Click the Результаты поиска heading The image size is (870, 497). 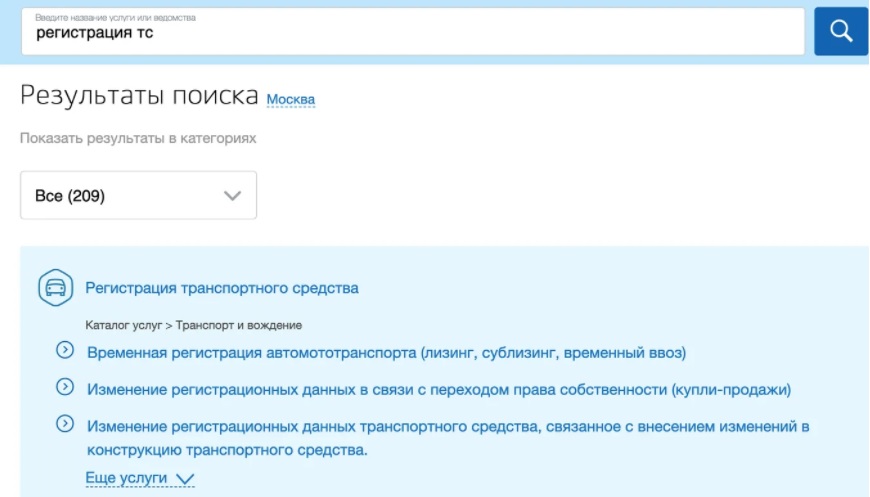[x=139, y=96]
